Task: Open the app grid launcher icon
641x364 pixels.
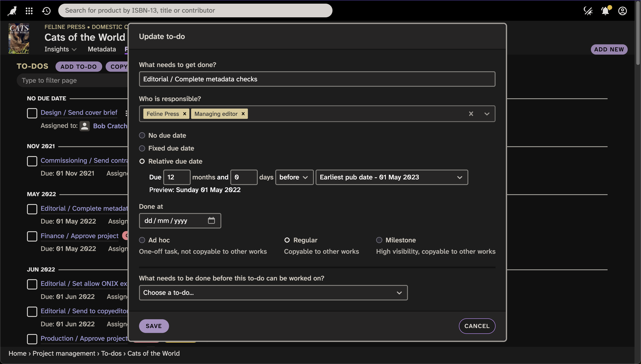Action: [29, 10]
